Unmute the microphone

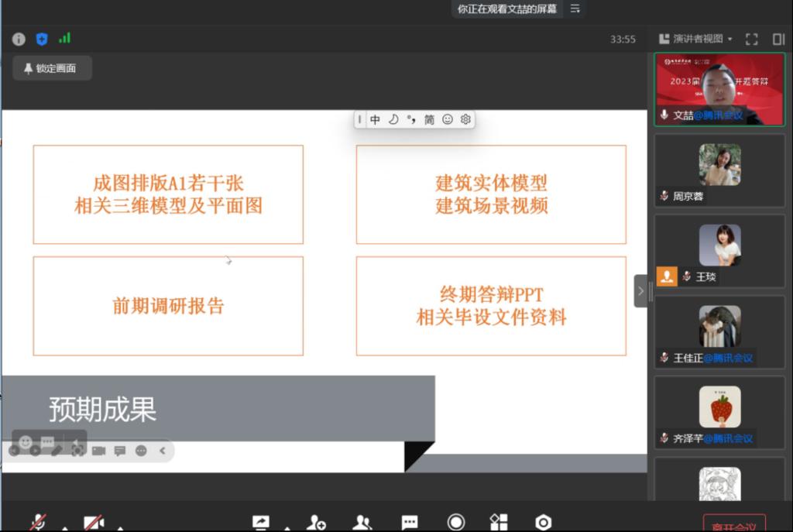[38, 523]
